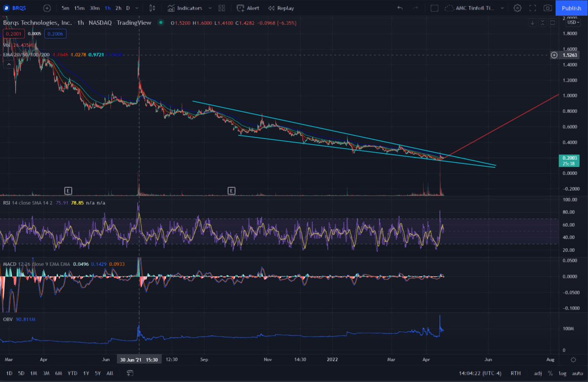Toggle auto scale mode
The image size is (588, 382).
tap(577, 373)
